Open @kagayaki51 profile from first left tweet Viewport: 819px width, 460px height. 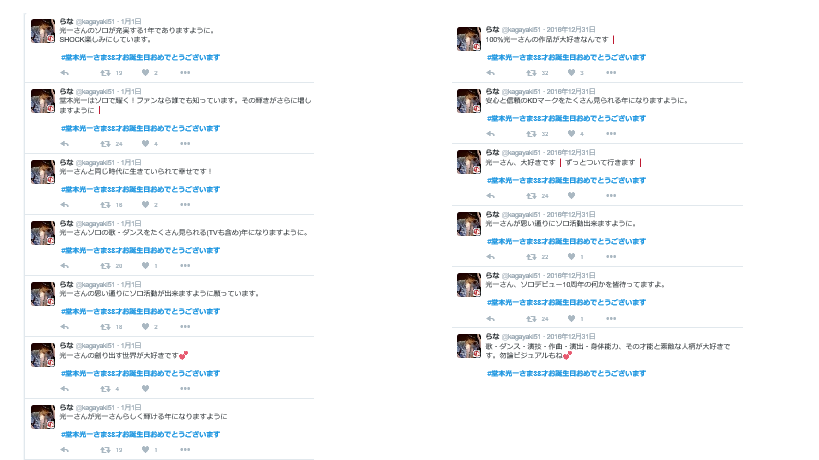coord(95,21)
